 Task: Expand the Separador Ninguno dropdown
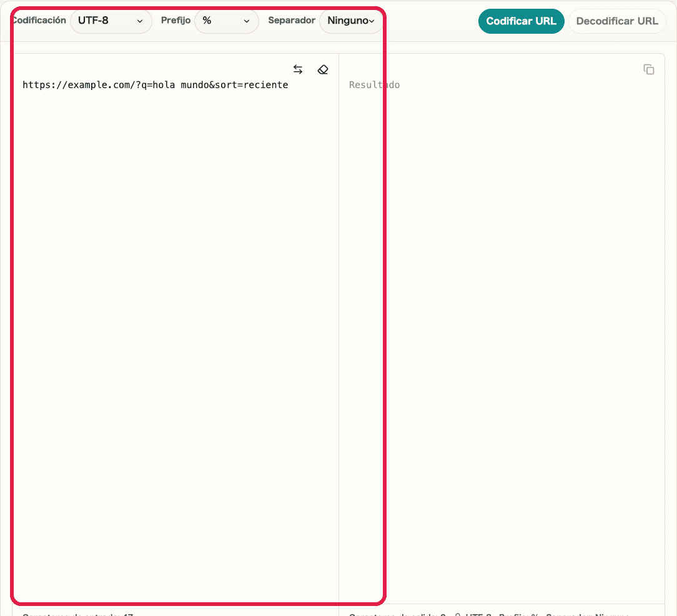[351, 21]
